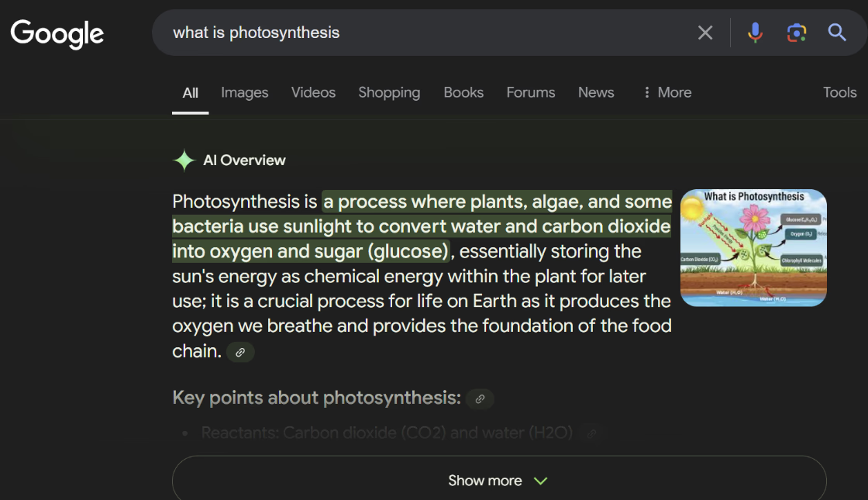This screenshot has width=868, height=500.
Task: Switch to the Forums tab
Action: pos(531,92)
